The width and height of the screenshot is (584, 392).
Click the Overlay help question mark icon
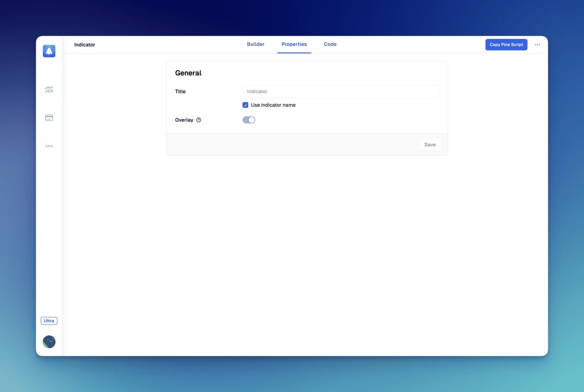pos(199,120)
